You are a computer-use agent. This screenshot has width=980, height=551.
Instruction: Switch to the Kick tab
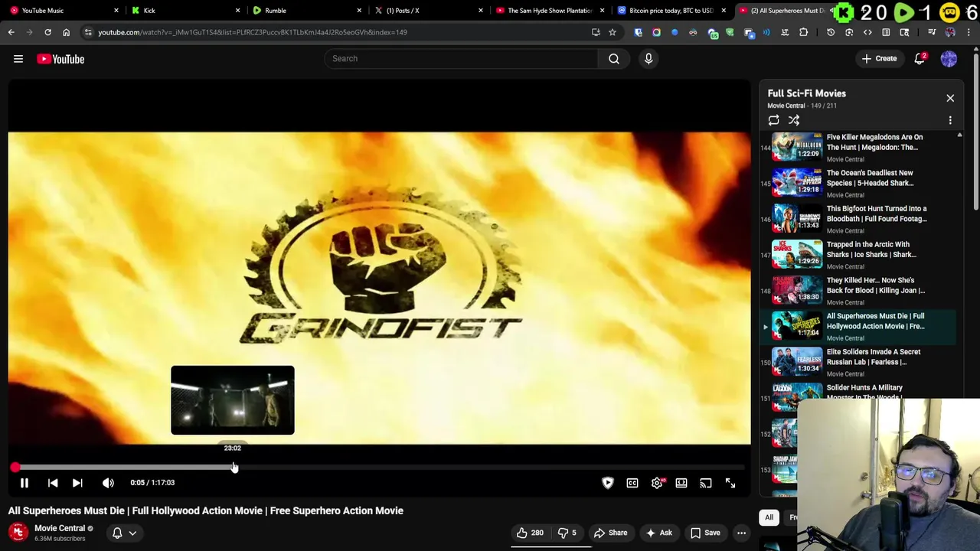(186, 11)
